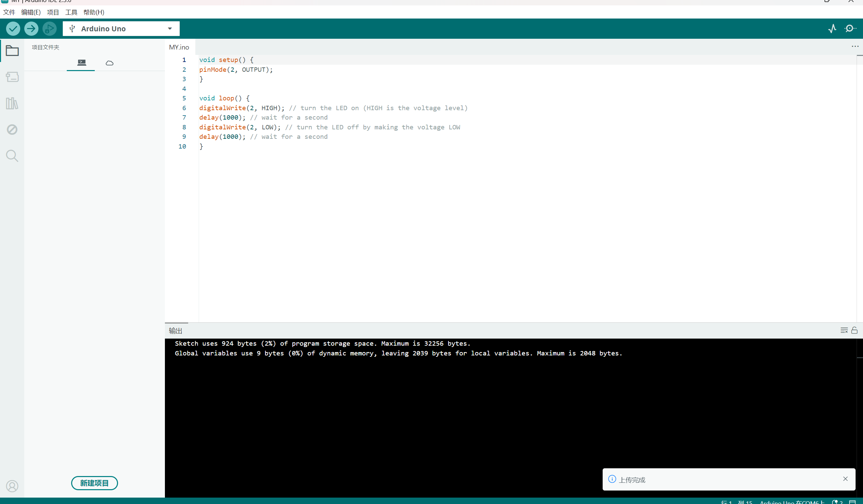
Task: Open the Search sidebar panel
Action: pyautogui.click(x=12, y=156)
